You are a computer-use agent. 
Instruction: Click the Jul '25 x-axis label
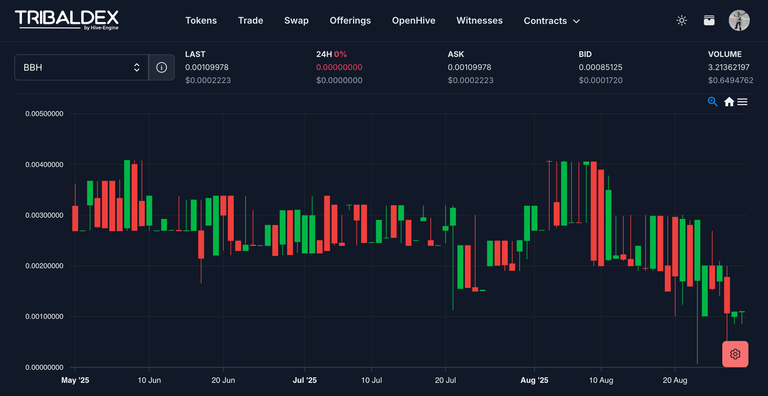click(x=305, y=380)
